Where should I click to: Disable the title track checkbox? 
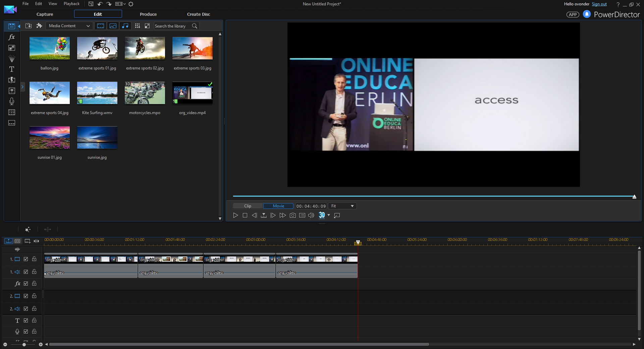[26, 320]
